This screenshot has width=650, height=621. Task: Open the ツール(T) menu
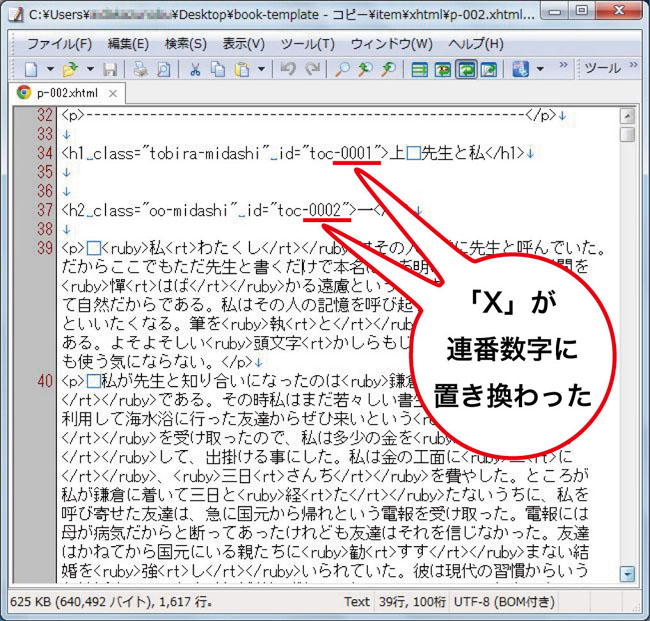[x=308, y=44]
